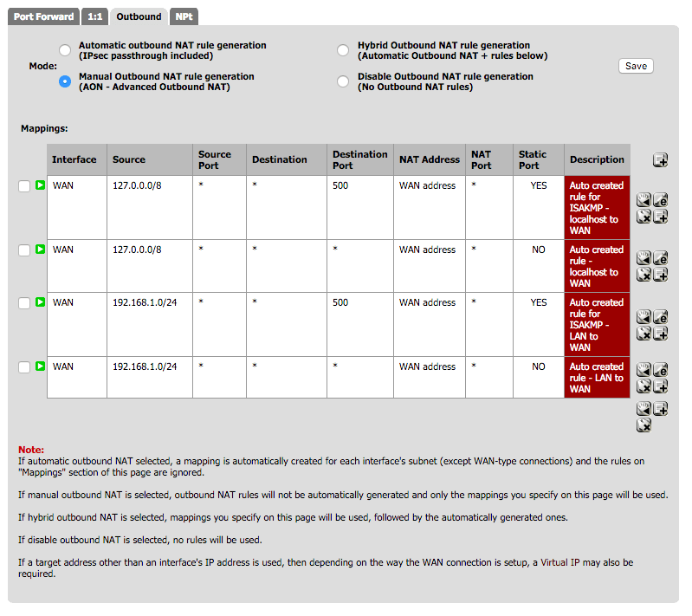The image size is (692, 616).
Task: Click the Description column header
Action: pyautogui.click(x=597, y=160)
